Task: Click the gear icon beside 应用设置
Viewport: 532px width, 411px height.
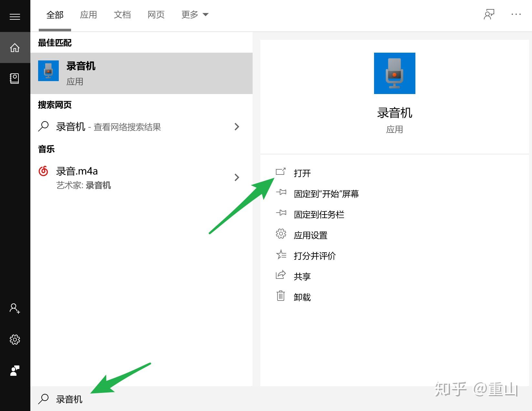Action: click(281, 234)
